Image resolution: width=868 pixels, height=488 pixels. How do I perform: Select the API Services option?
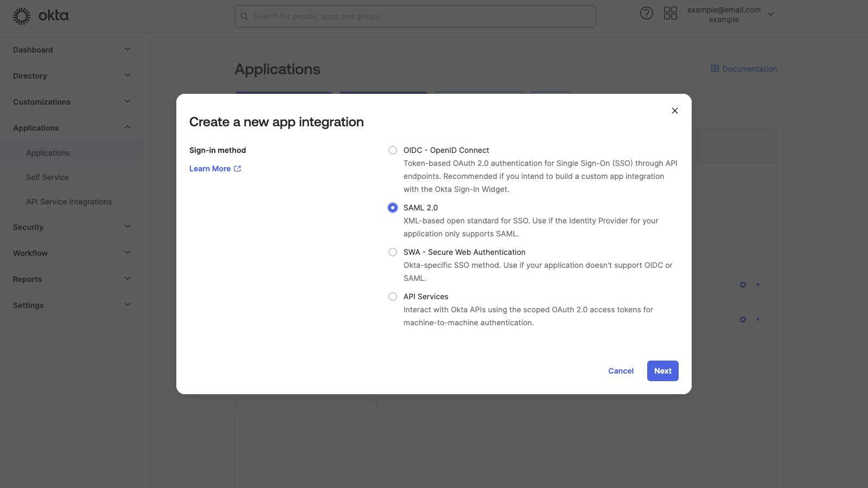pos(392,297)
